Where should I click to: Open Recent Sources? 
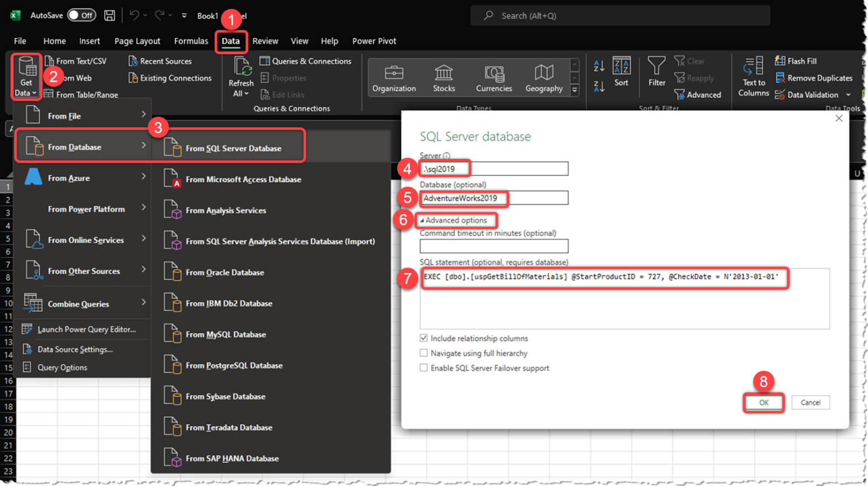click(x=160, y=61)
